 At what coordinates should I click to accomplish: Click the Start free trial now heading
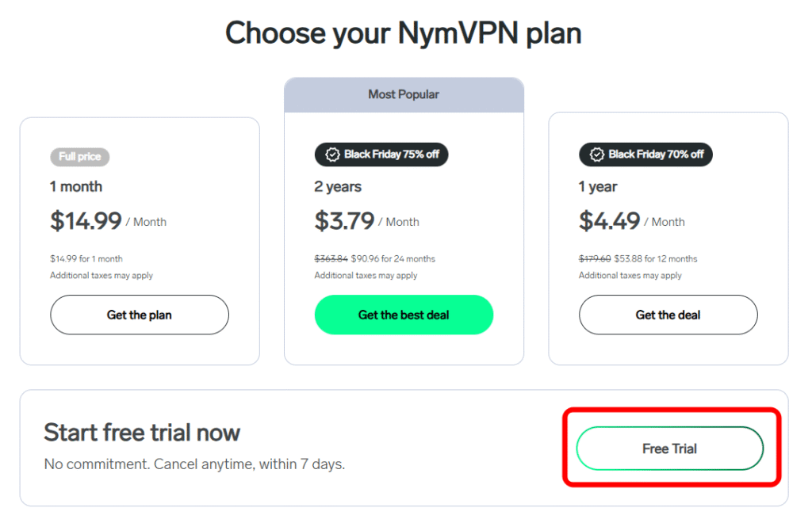[x=142, y=433]
